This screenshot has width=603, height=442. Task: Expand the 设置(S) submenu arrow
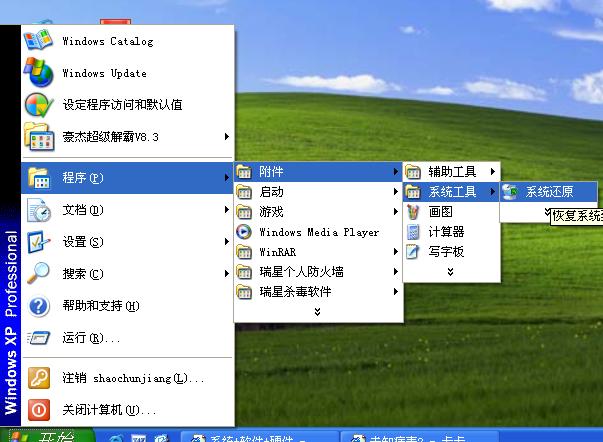pos(227,242)
